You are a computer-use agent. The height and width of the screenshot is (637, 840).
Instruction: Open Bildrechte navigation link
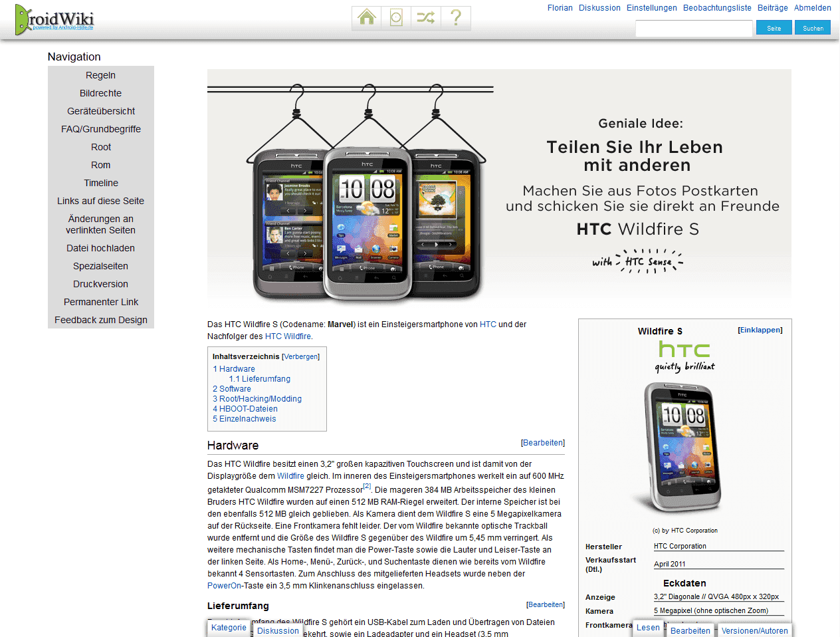(x=100, y=93)
